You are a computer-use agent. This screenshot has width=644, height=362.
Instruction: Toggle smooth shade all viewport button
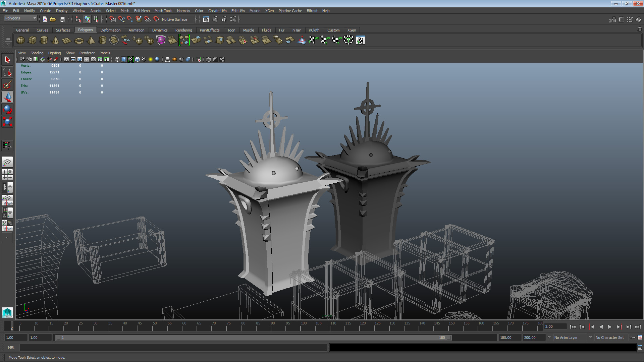[x=124, y=59]
